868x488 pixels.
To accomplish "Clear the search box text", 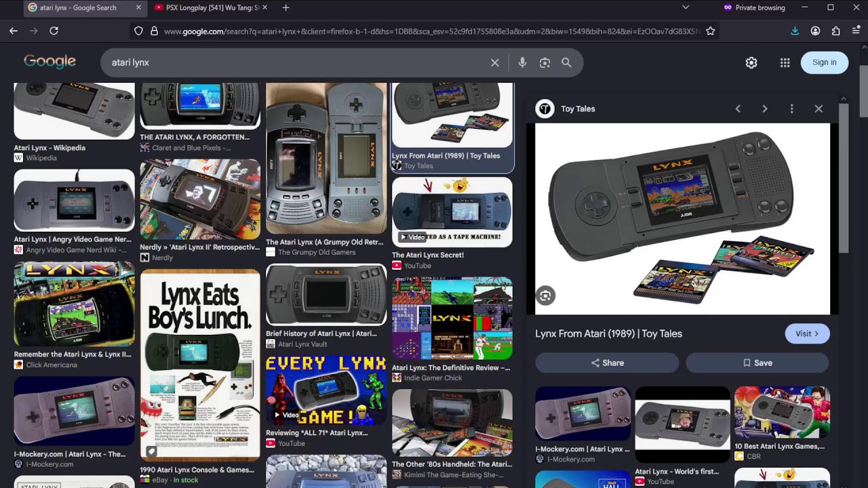I will [x=495, y=62].
